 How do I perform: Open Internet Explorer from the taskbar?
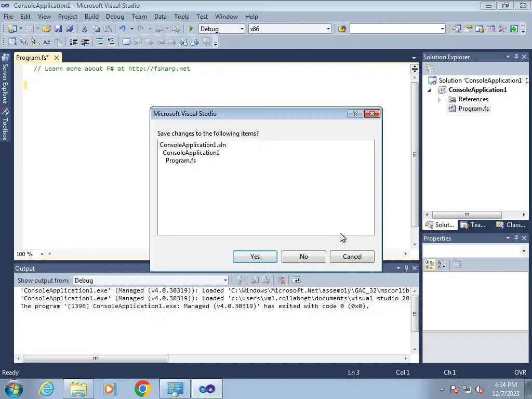(x=46, y=389)
